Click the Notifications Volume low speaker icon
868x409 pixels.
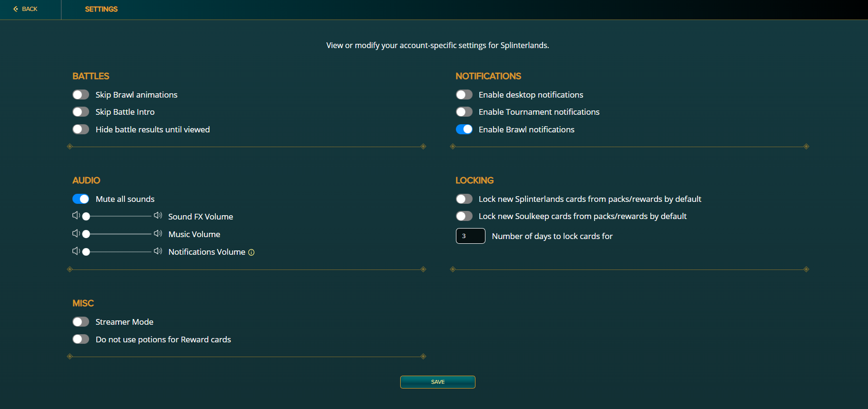click(x=76, y=251)
